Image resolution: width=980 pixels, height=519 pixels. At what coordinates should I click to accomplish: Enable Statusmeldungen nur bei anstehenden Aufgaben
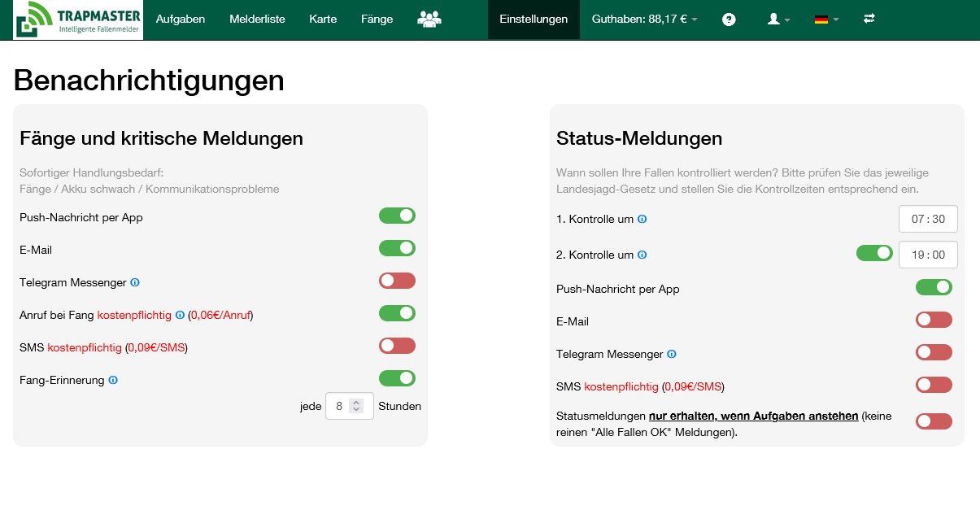[934, 421]
